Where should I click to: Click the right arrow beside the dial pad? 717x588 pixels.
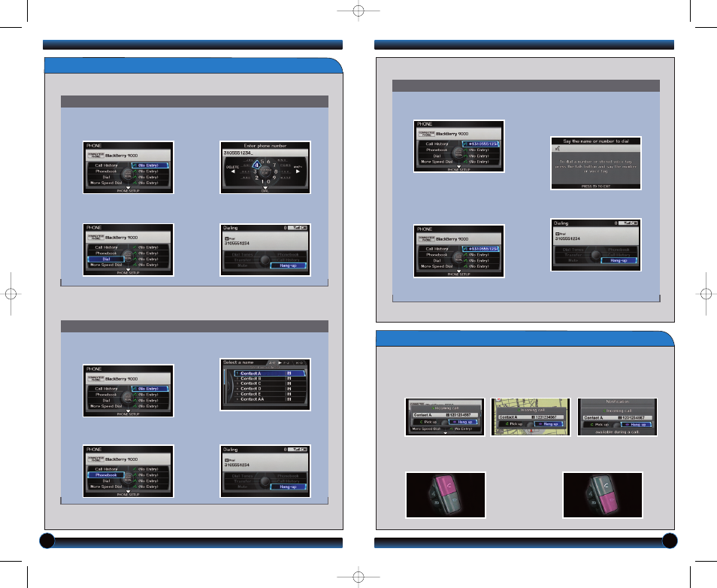coord(298,171)
